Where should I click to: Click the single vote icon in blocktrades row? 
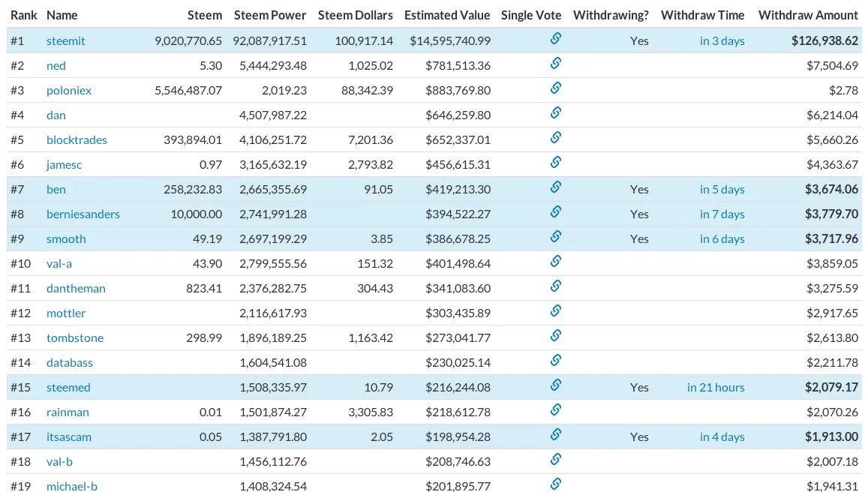[556, 137]
